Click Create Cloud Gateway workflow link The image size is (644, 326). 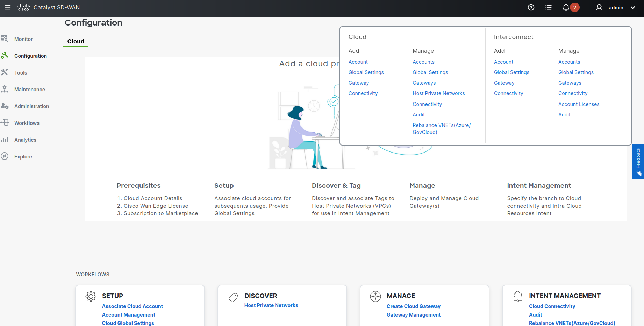pyautogui.click(x=413, y=306)
